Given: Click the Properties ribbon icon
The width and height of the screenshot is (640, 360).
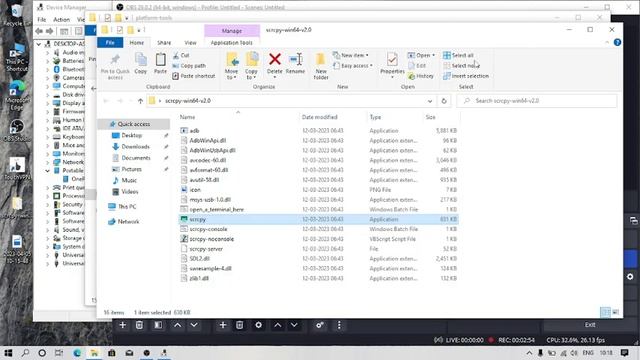Looking at the screenshot, I should [392, 64].
